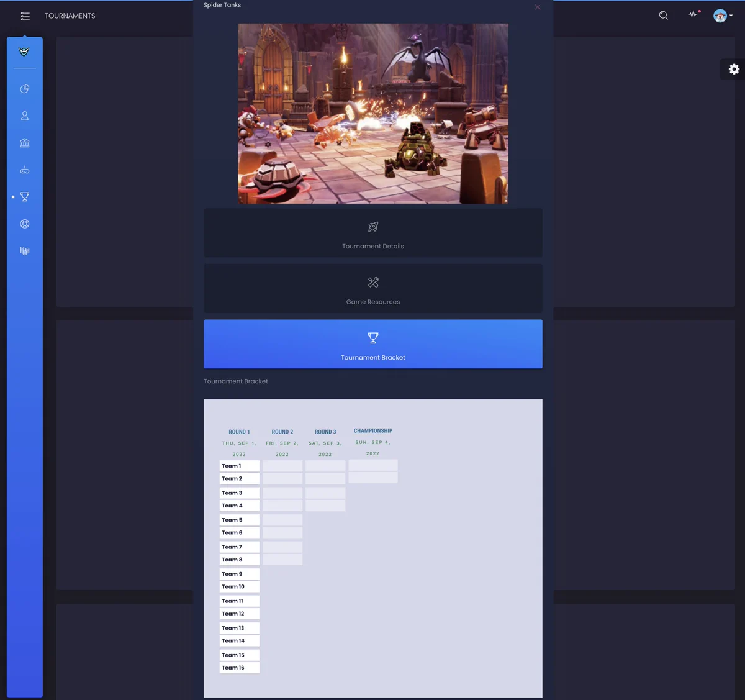Open the hamburger menu icon
Image resolution: width=745 pixels, height=700 pixels.
(x=25, y=16)
